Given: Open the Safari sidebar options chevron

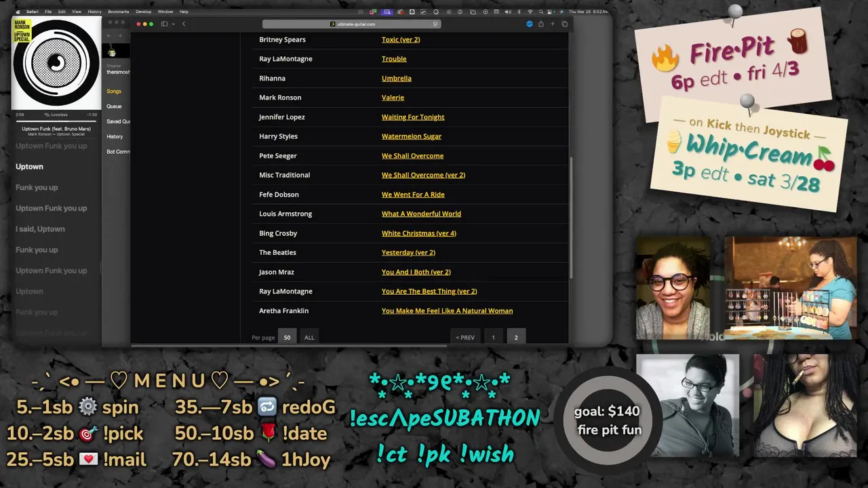Looking at the screenshot, I should click(x=173, y=24).
